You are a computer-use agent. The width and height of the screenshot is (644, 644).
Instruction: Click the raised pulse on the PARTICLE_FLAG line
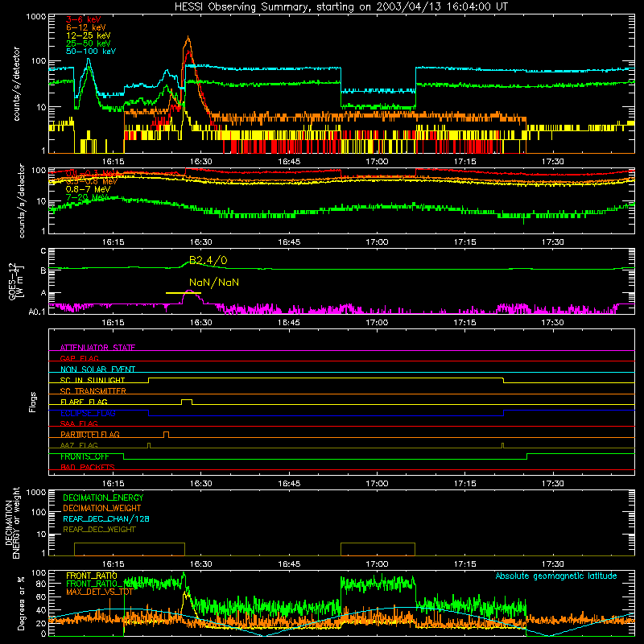click(166, 435)
